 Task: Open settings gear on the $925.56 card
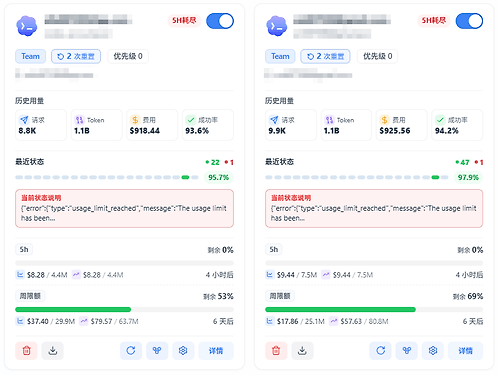[433, 350]
